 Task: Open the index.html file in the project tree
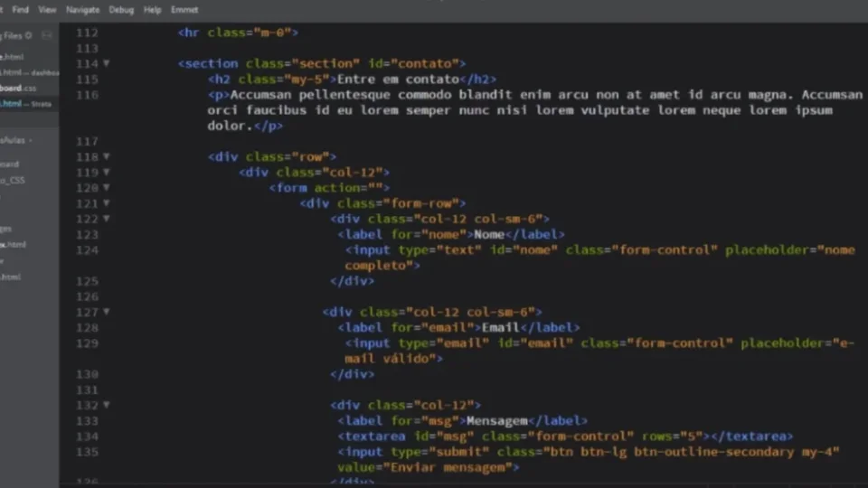tap(14, 245)
